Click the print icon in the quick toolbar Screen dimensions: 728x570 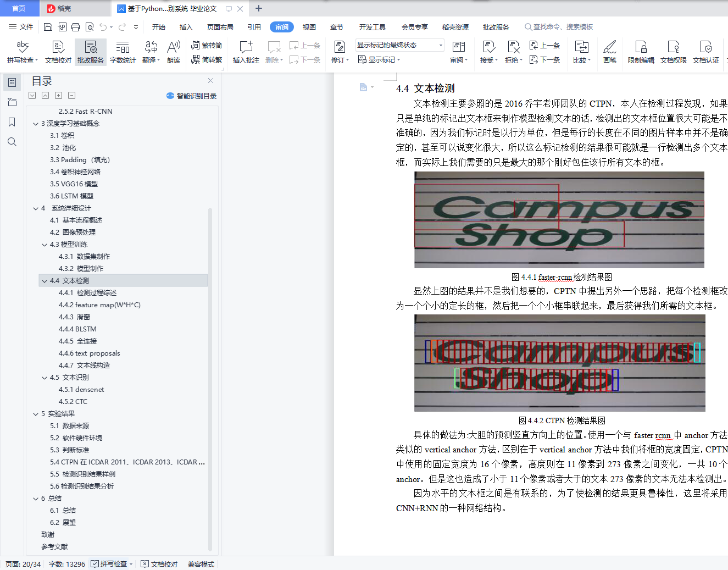tap(75, 27)
